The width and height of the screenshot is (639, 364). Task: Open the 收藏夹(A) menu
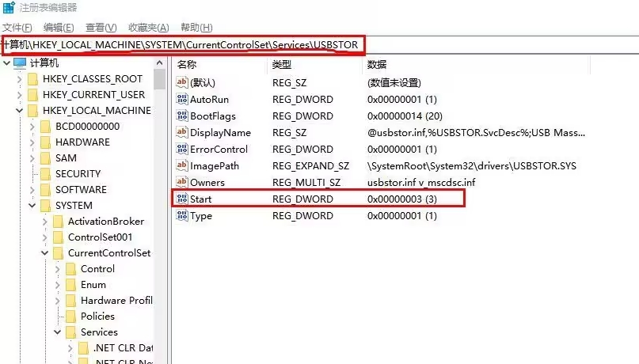pos(148,27)
